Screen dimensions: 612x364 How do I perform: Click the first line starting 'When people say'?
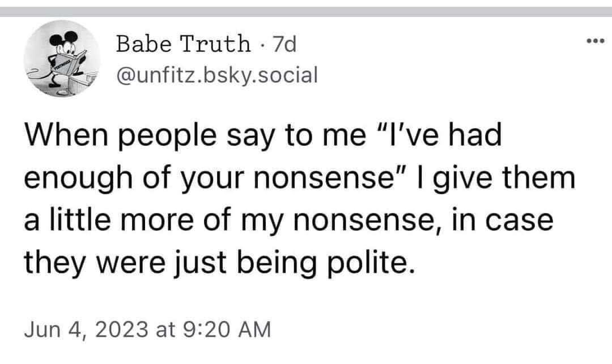(262, 137)
